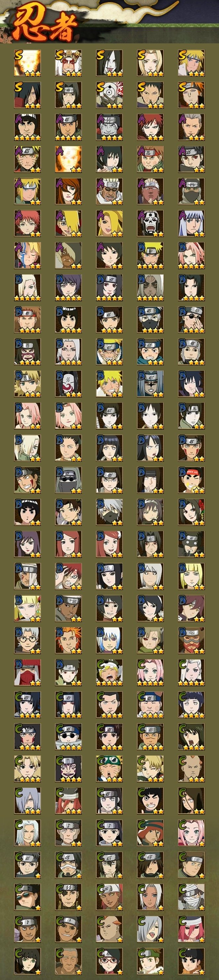This screenshot has height=980, width=219.
Task: Choose B-rank ninja with red face mask
Action: (x=27, y=672)
